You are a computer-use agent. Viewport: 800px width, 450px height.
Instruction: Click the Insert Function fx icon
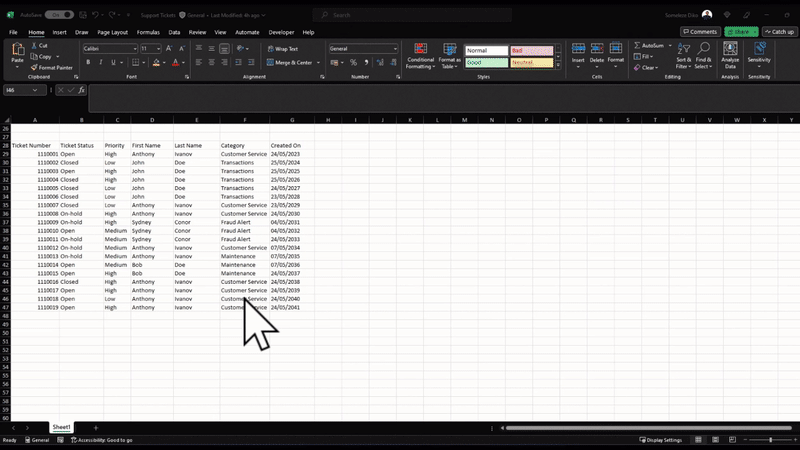point(81,90)
